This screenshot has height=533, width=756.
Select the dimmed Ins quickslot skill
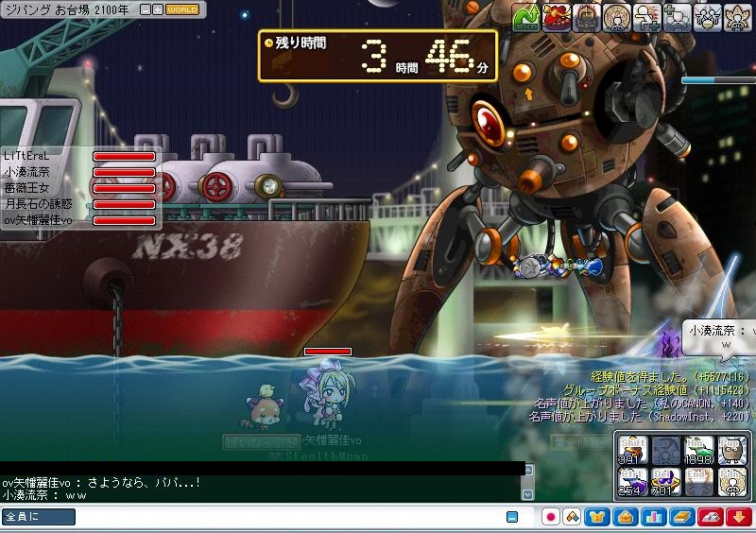point(666,451)
